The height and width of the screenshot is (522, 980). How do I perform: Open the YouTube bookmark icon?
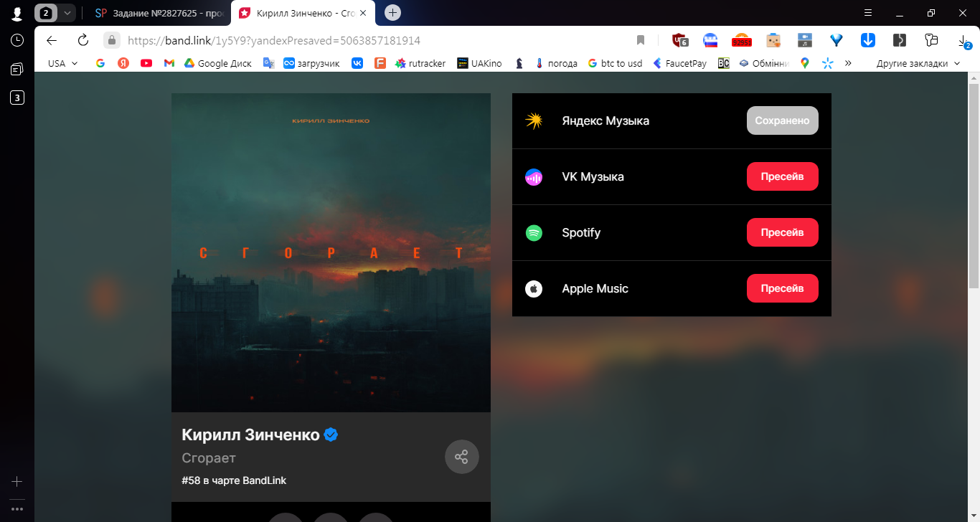[146, 63]
